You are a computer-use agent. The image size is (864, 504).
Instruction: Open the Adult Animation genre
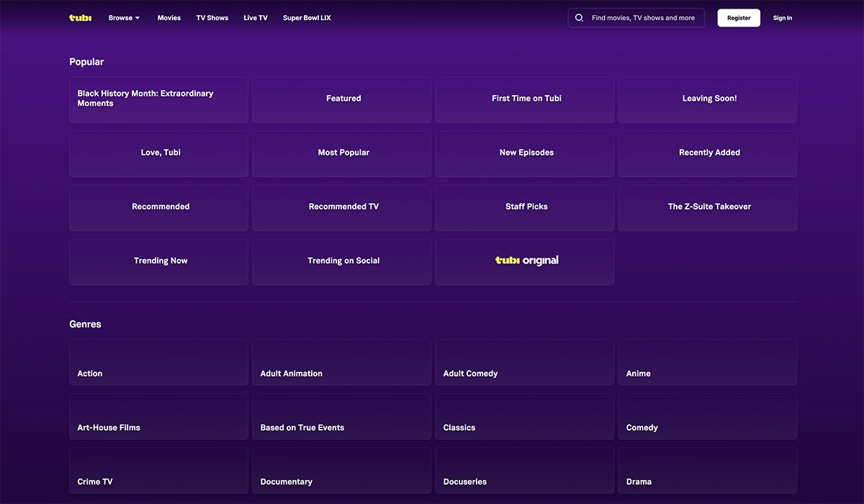[342, 362]
